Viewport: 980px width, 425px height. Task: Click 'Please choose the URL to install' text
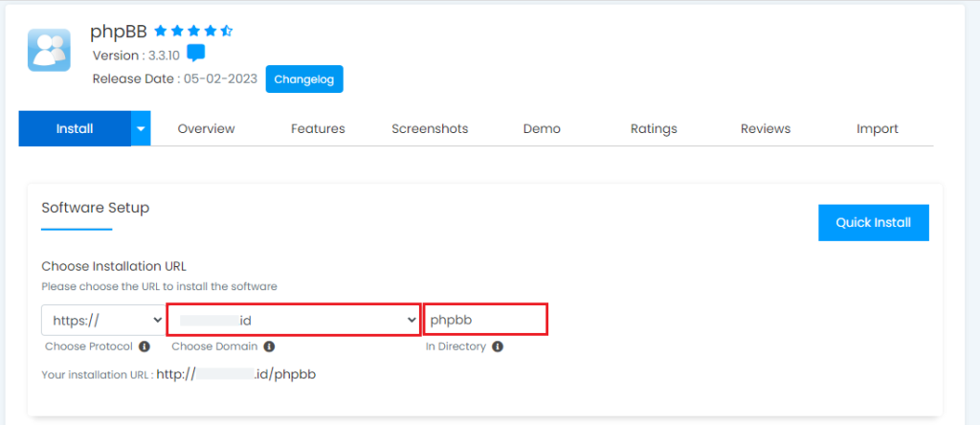click(160, 287)
